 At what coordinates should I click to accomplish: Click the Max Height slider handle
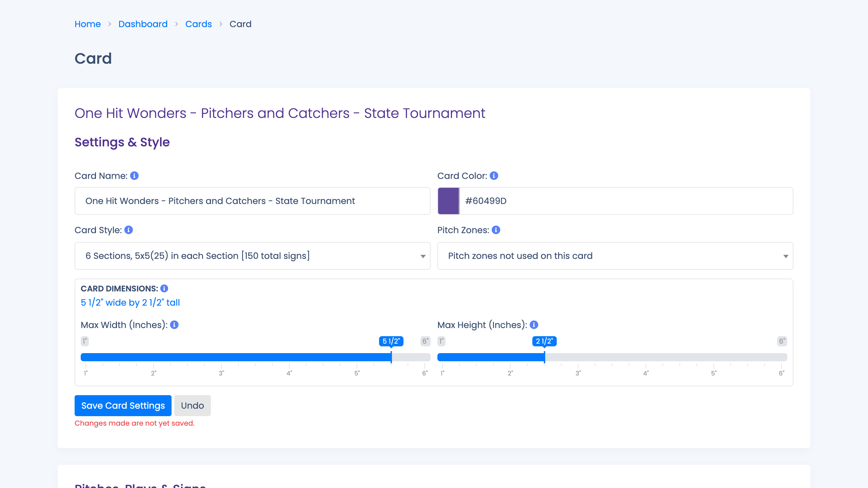point(545,357)
